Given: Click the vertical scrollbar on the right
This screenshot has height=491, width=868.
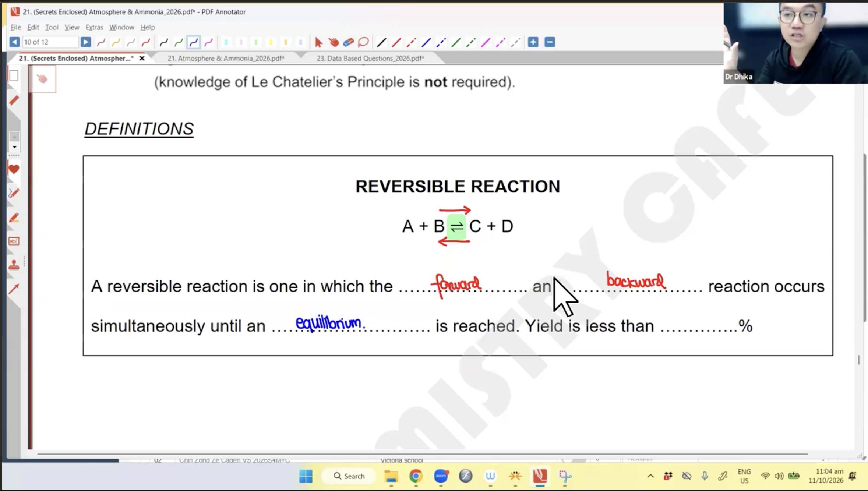Looking at the screenshot, I should pyautogui.click(x=865, y=238).
